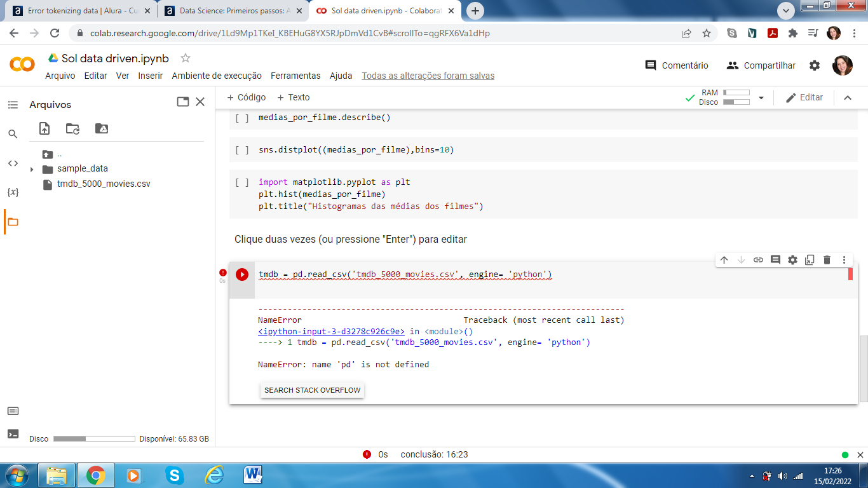This screenshot has width=868, height=488.
Task: Open Todas as alterações foram salvas link
Action: coord(428,76)
